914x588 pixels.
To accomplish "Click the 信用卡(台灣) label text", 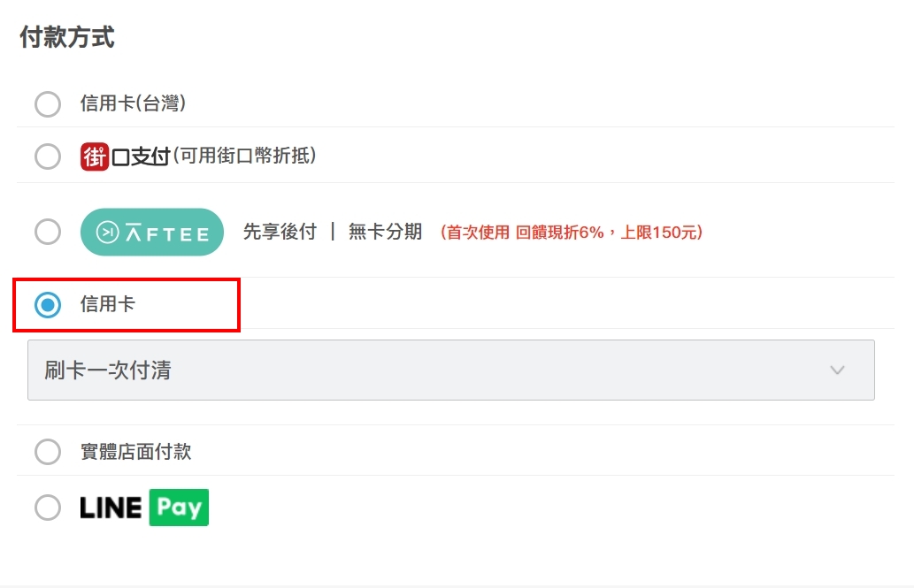I will (133, 104).
